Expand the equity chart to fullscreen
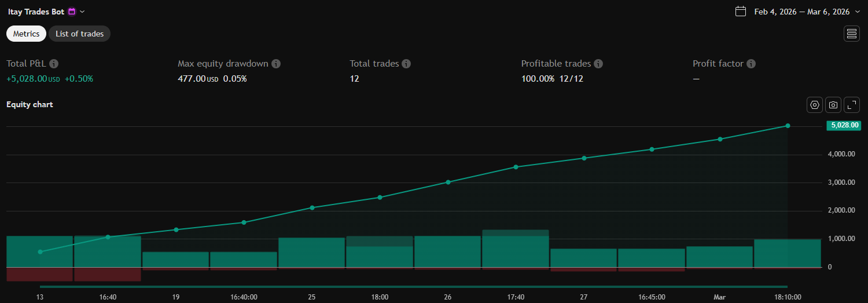The height and width of the screenshot is (303, 868). coord(852,105)
